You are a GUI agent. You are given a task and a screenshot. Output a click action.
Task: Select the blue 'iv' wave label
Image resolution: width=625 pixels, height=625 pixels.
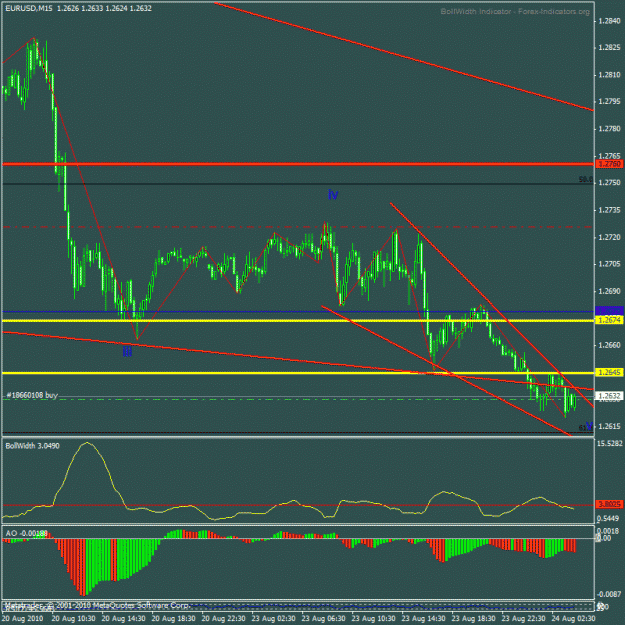333,195
